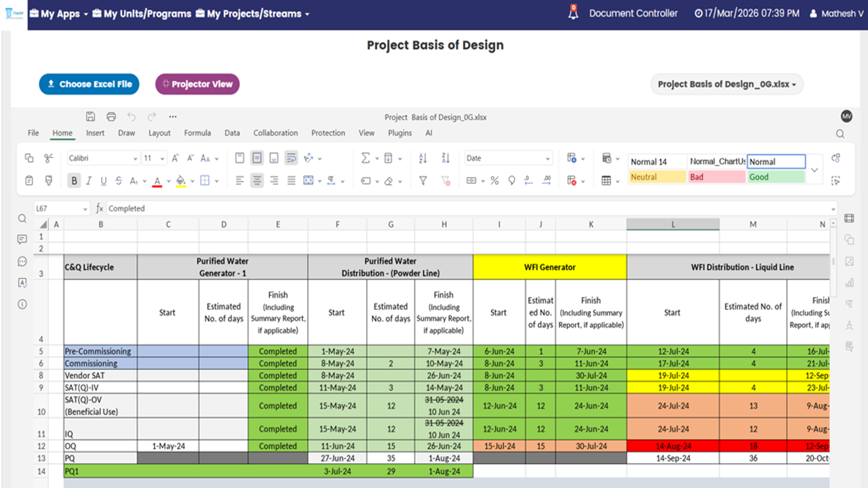868x488 pixels.
Task: Open the Calibri font name dropdown
Action: pyautogui.click(x=103, y=158)
